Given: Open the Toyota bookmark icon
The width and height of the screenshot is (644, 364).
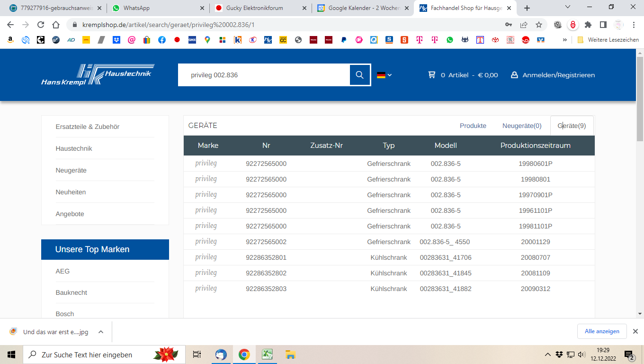Looking at the screenshot, I should point(495,40).
